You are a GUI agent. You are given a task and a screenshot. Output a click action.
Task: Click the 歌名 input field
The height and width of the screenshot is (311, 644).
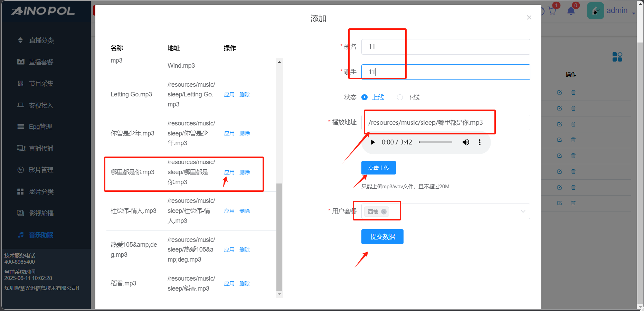tap(445, 47)
